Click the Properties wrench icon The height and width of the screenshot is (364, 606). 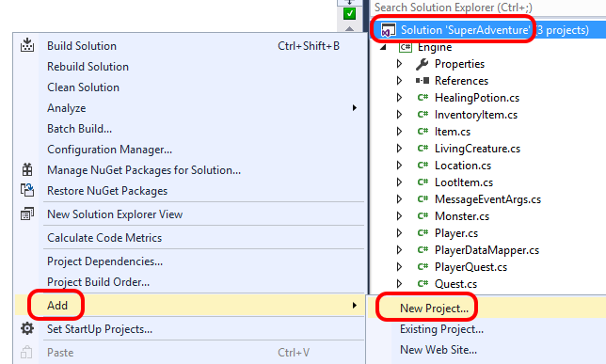pos(422,64)
